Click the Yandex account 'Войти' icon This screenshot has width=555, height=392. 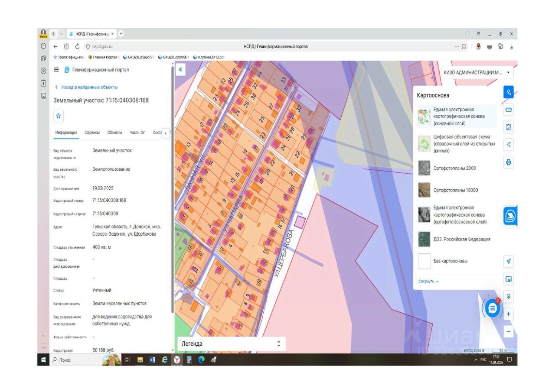(x=43, y=34)
